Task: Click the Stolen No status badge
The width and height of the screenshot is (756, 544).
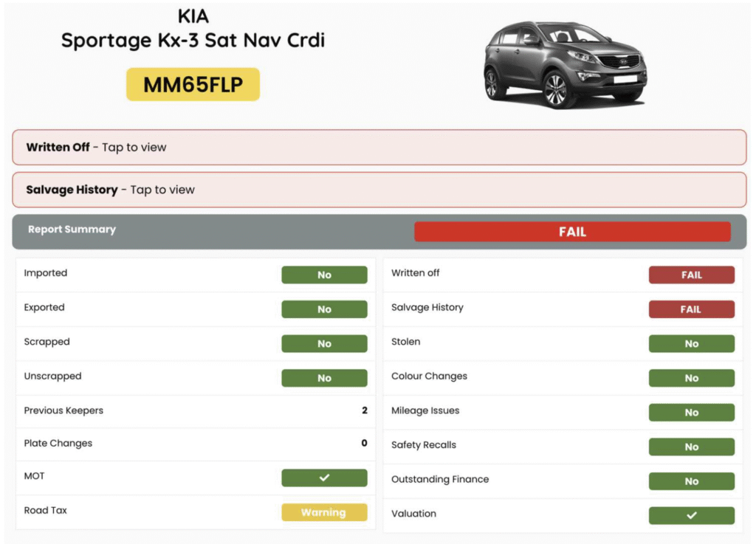Action: coord(691,343)
